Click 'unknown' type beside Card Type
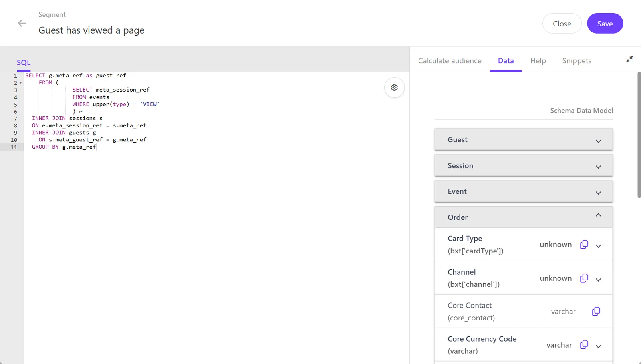The width and height of the screenshot is (641, 364). pos(556,245)
